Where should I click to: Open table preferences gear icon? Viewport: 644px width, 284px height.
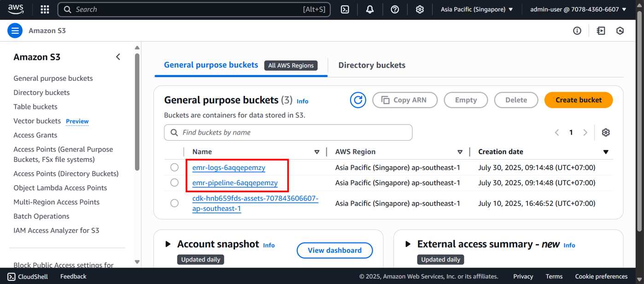[x=606, y=132]
